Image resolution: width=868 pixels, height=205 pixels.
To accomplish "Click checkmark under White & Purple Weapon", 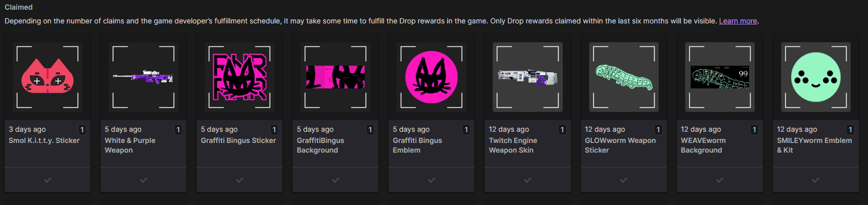I will (143, 180).
